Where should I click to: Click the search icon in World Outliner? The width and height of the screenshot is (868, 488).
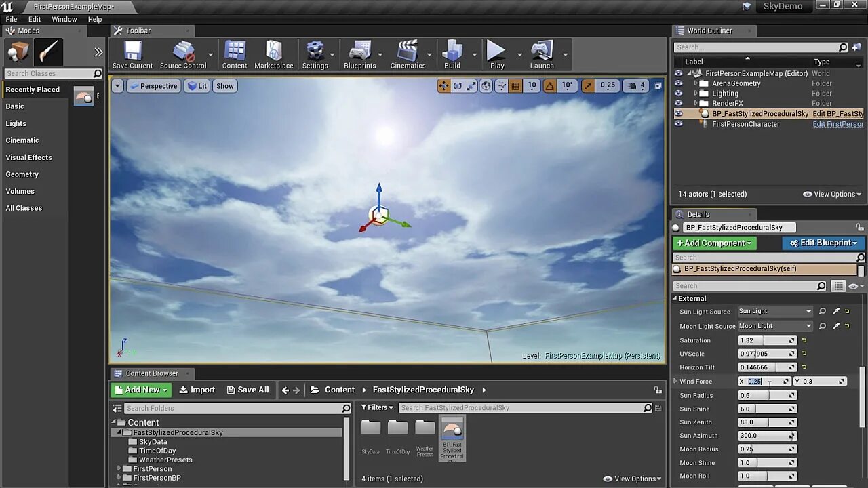[x=843, y=47]
